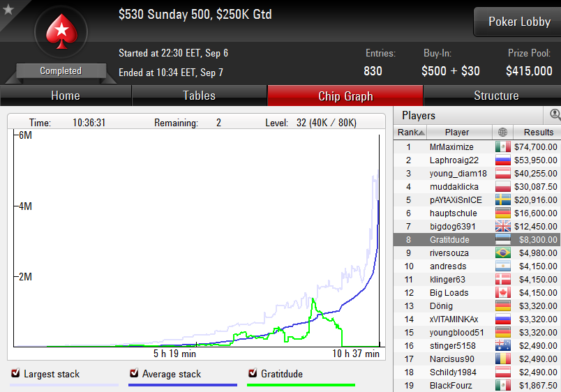Click the Completed status banner
The height and width of the screenshot is (392, 561).
[x=61, y=71]
